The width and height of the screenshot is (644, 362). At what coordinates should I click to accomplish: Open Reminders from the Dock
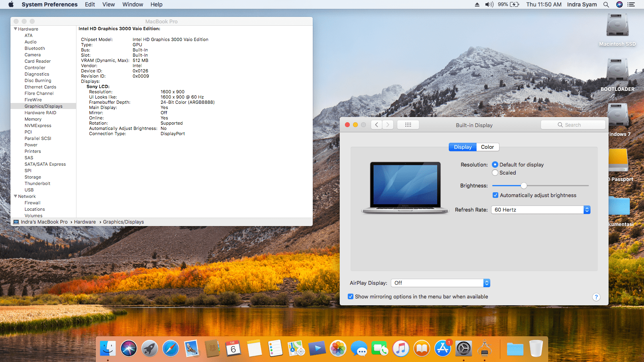click(275, 348)
